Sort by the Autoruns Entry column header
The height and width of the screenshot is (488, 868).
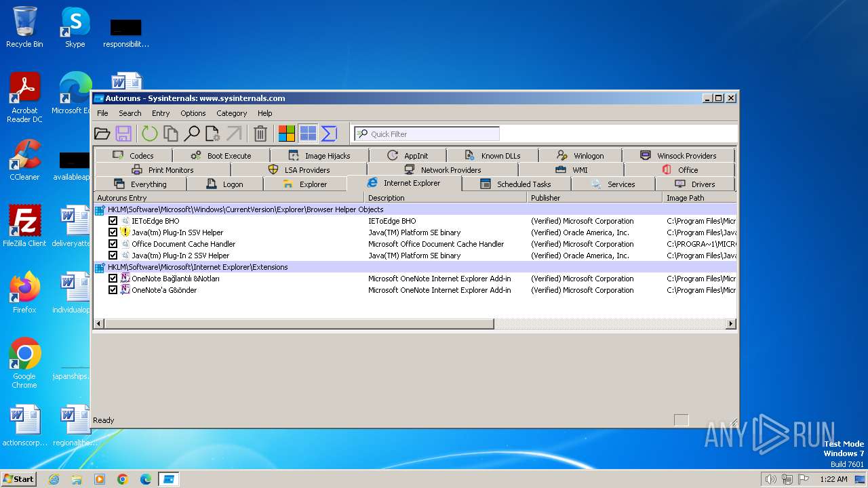[229, 198]
